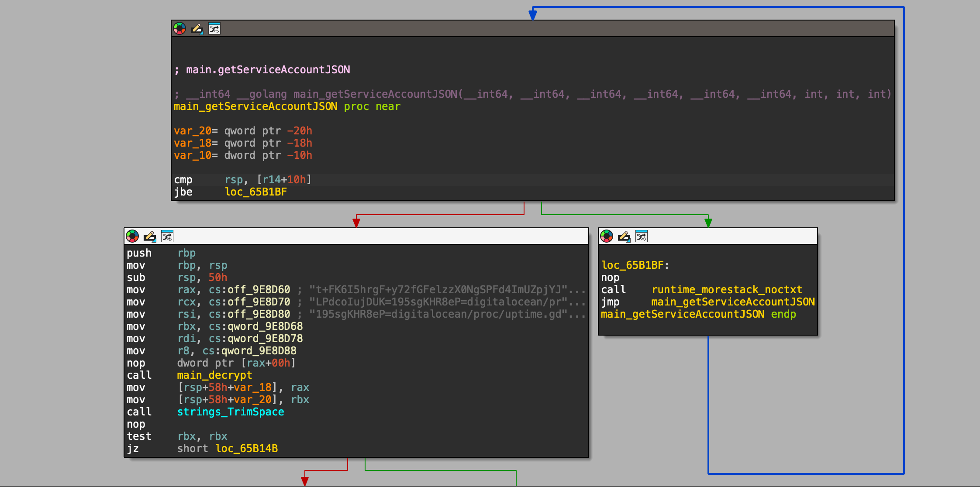Click pencil edit icon in loc_65B1BF node
980x487 pixels.
point(624,237)
